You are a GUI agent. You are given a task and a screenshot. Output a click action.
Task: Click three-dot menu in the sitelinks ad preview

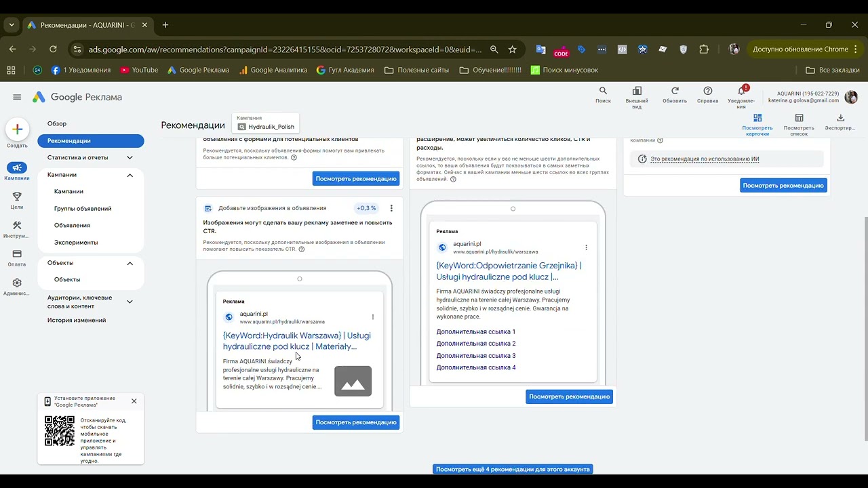(586, 247)
